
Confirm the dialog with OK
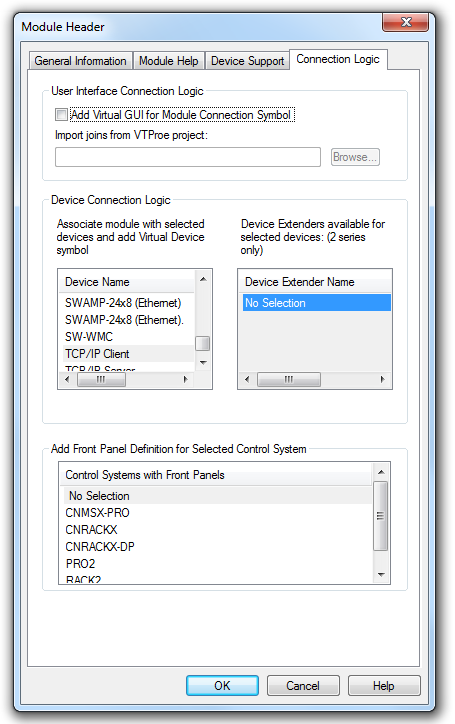(x=222, y=686)
